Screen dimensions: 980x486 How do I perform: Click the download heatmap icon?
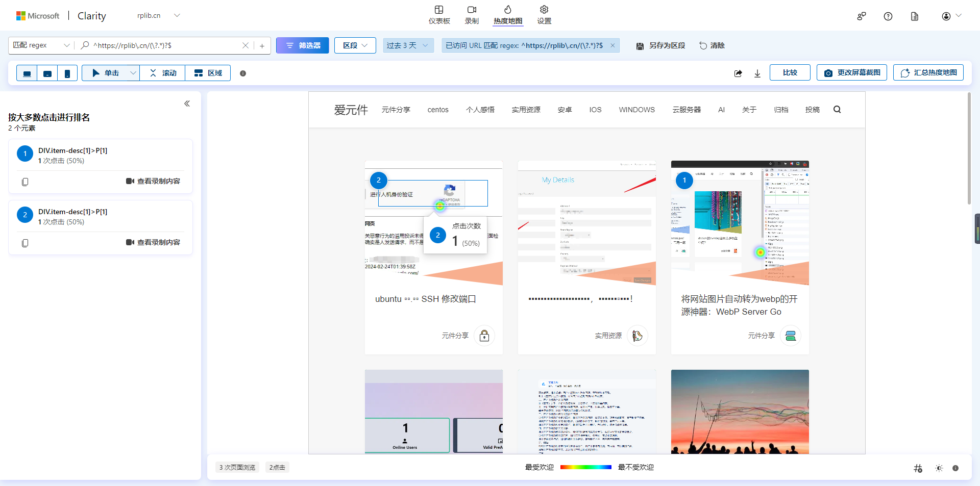point(757,73)
